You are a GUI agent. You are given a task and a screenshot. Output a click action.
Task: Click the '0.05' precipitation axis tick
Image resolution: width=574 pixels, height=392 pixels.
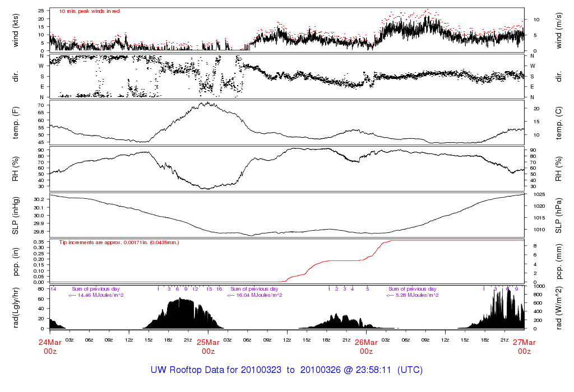(39, 277)
